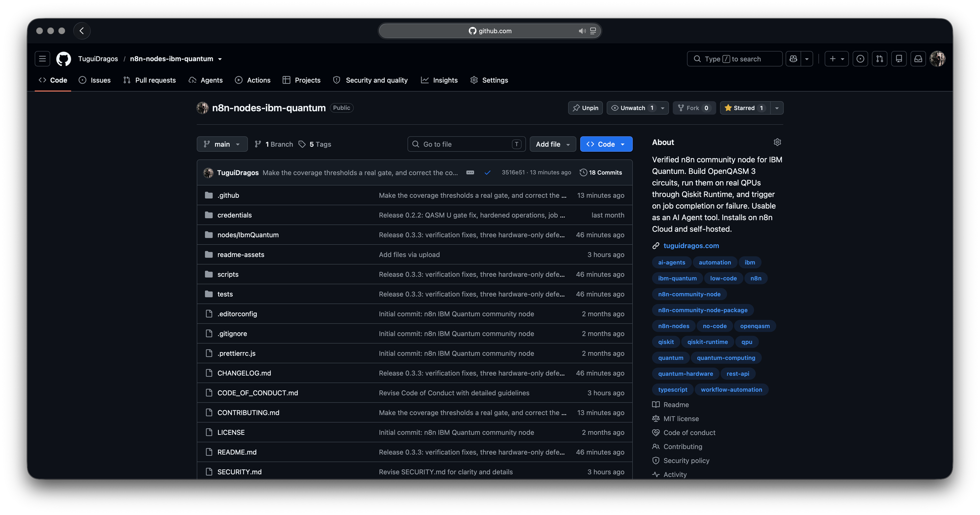
Task: Open the Actions tab
Action: coord(253,80)
